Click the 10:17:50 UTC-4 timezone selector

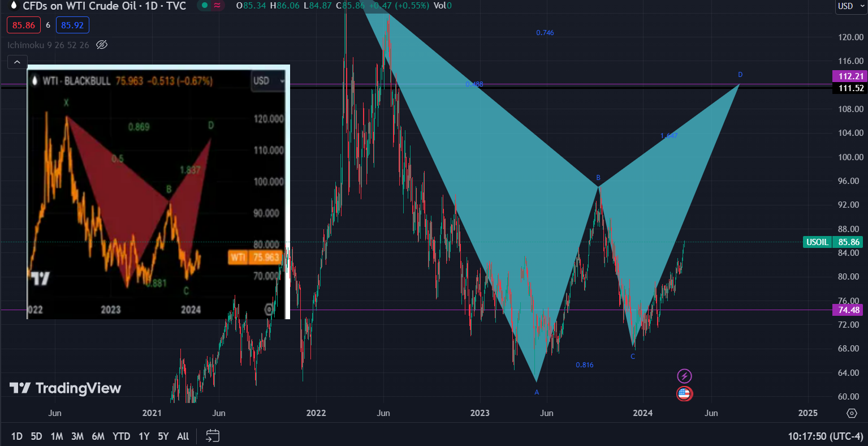point(826,436)
